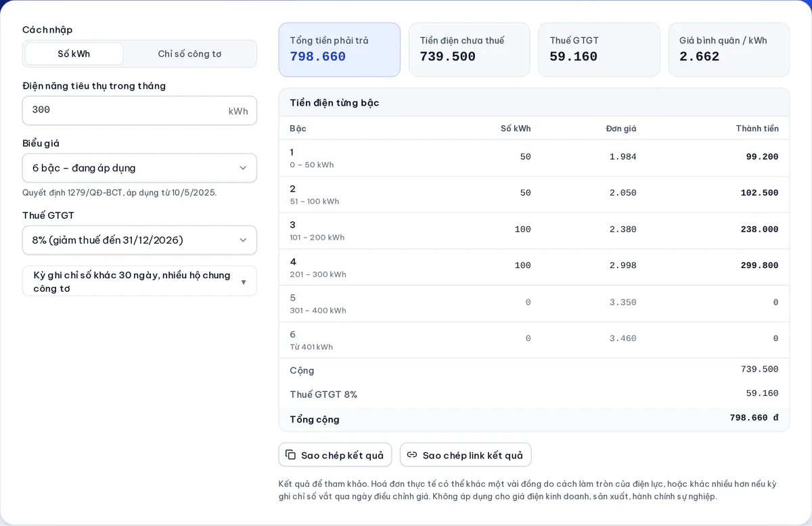The image size is (812, 526).
Task: Click the Đơn giá column header
Action: tap(621, 129)
